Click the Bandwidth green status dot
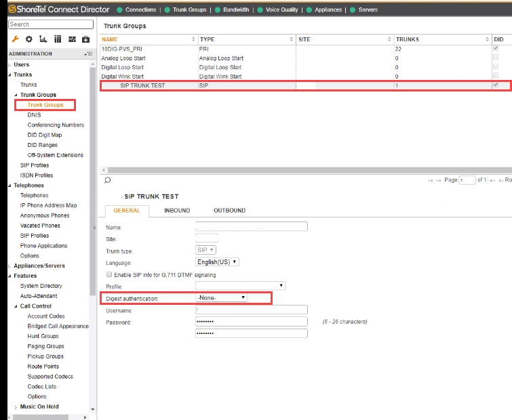The height and width of the screenshot is (420, 512). pyautogui.click(x=218, y=9)
